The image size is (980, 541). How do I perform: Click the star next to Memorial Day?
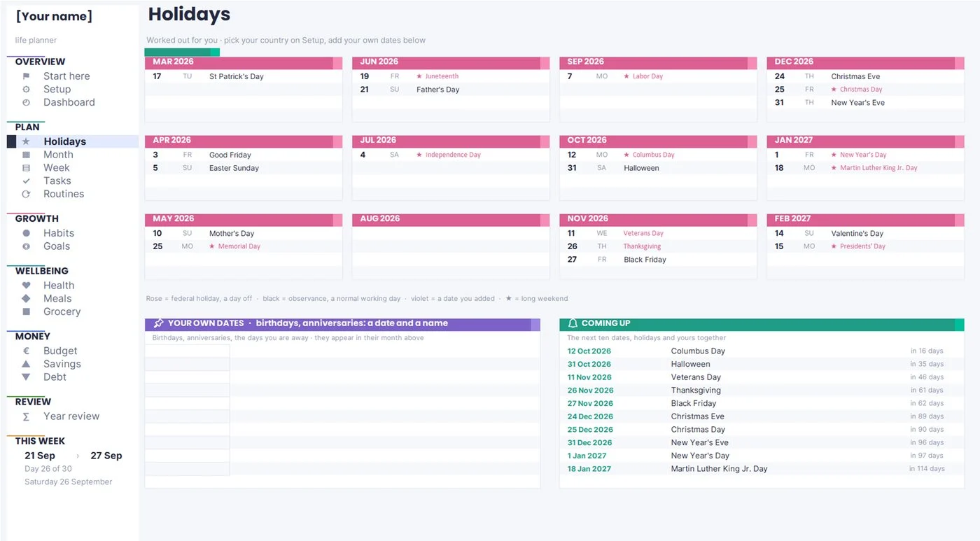tap(212, 246)
